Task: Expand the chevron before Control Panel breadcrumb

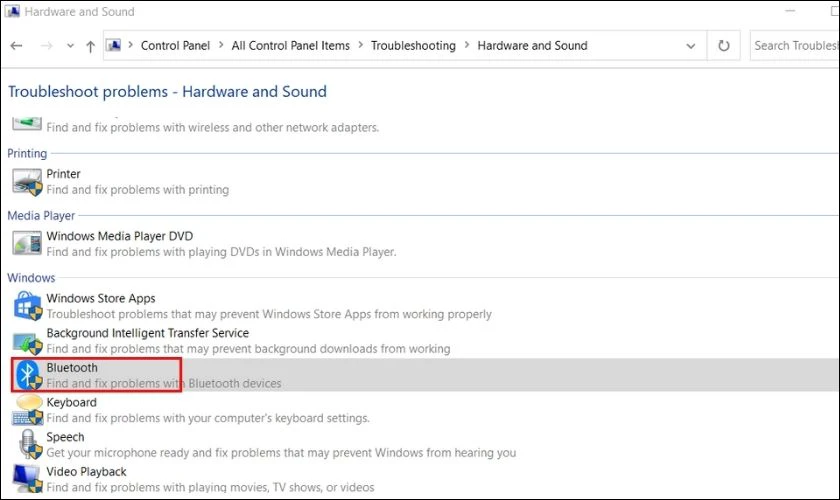Action: coord(130,46)
